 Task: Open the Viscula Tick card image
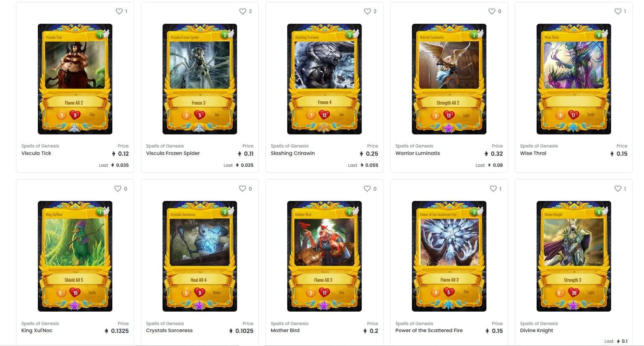pos(75,79)
